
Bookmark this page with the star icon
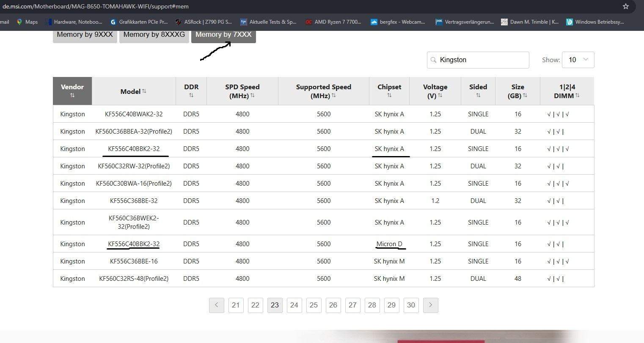626,6
